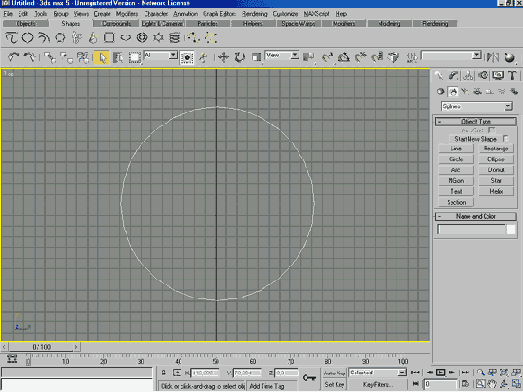Click the object color swatch

[x=511, y=230]
